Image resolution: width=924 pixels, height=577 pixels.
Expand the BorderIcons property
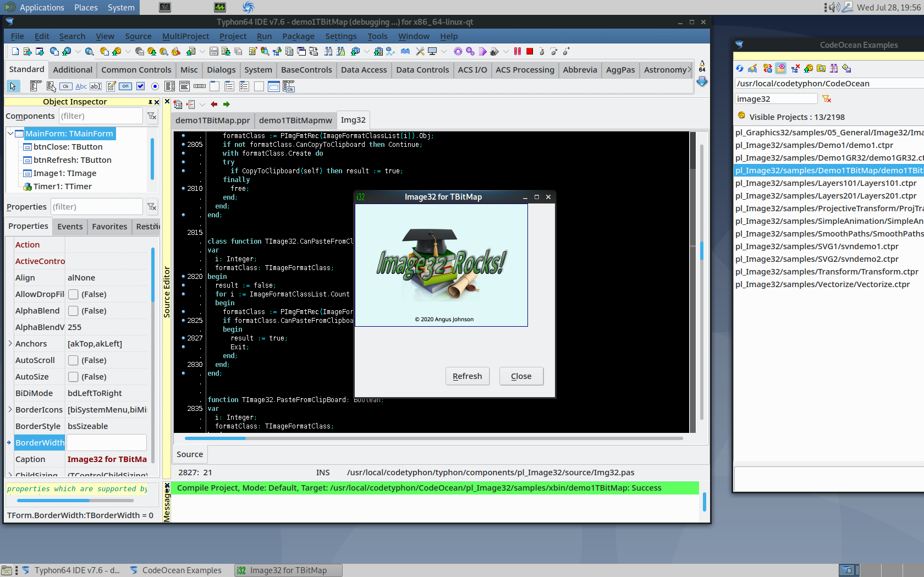click(10, 410)
